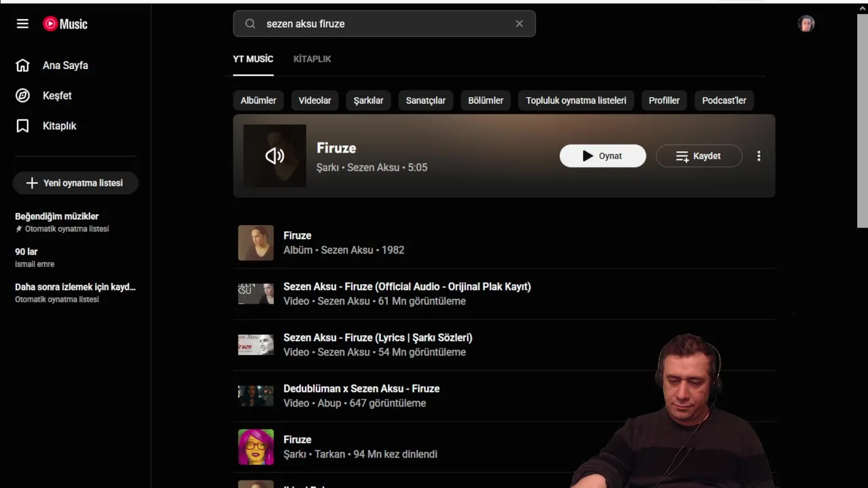The height and width of the screenshot is (488, 868).
Task: Filter results by Şarkılar
Action: pyautogui.click(x=368, y=100)
